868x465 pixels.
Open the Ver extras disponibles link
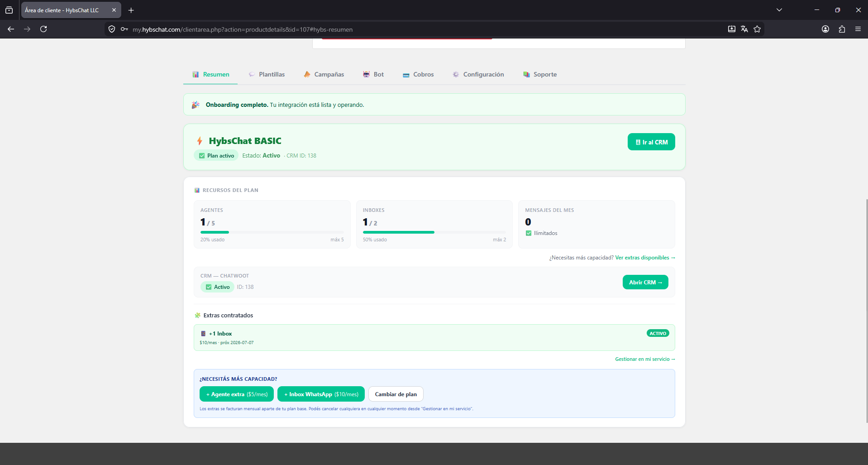645,258
